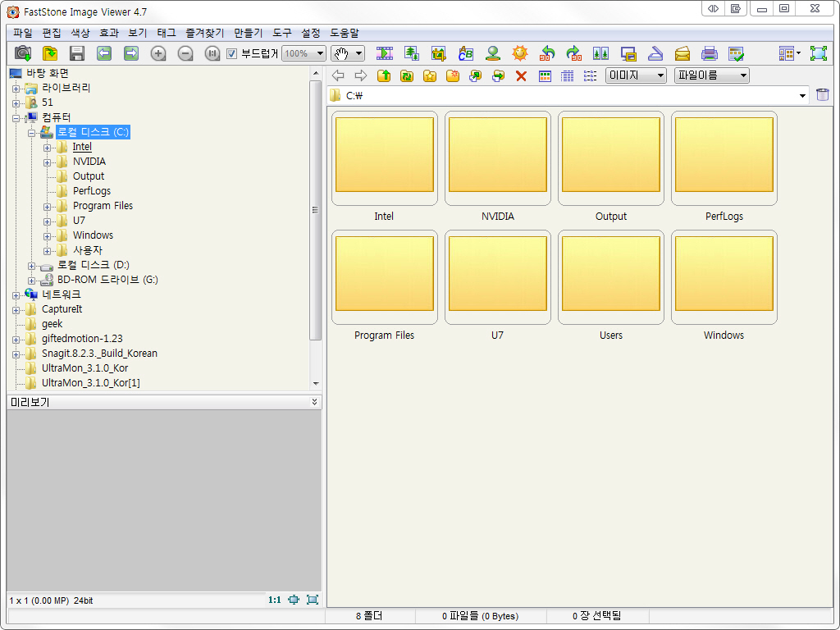Click the scanner acquire icon
Screen dimensions: 840x630
coord(655,53)
